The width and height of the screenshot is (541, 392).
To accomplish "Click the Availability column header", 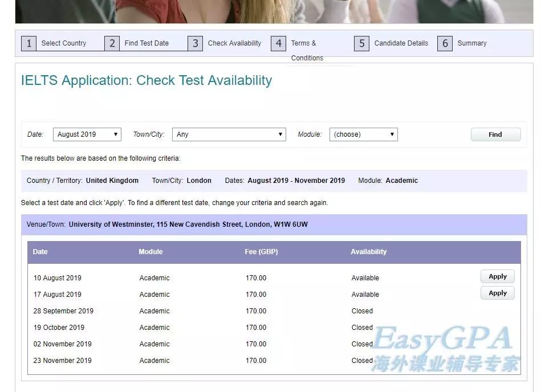I will pyautogui.click(x=368, y=252).
